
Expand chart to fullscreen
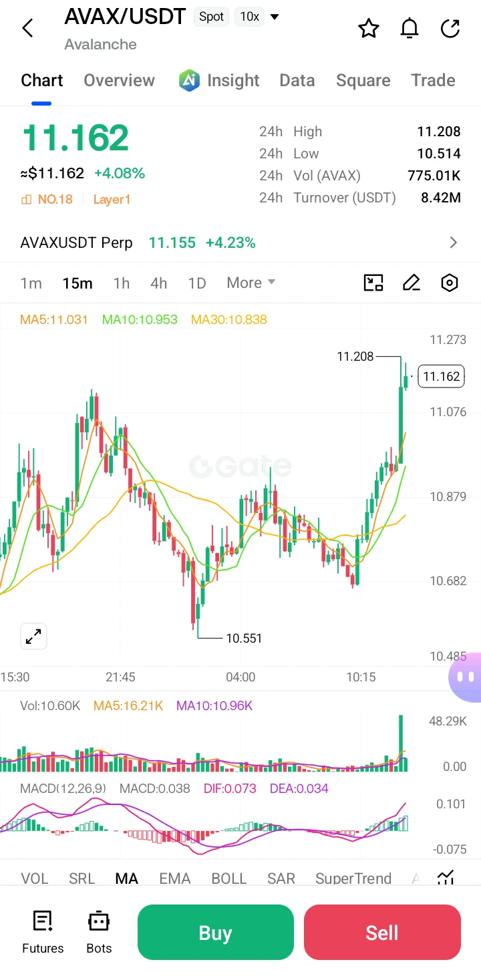click(33, 637)
